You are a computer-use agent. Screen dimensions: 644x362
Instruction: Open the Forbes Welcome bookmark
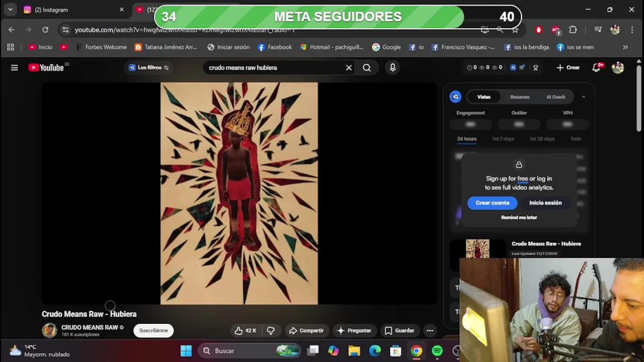(101, 47)
